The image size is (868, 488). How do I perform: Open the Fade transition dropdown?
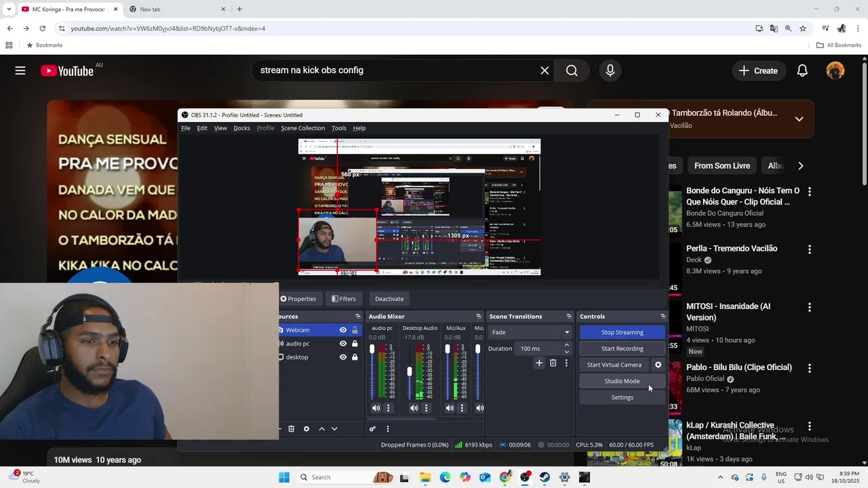pos(530,332)
